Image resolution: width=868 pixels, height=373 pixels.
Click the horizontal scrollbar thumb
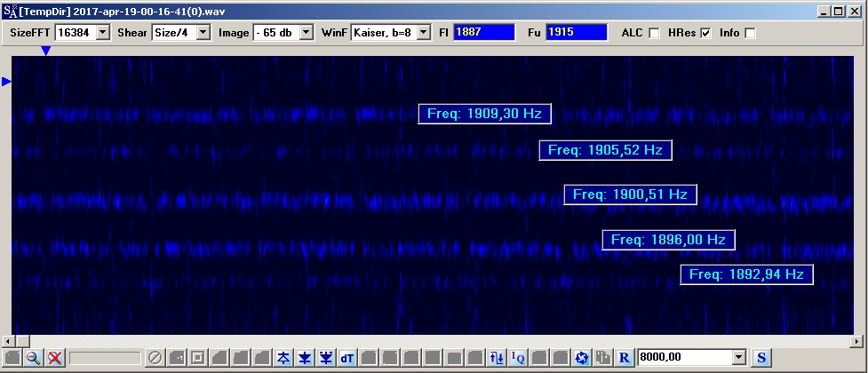point(22,341)
